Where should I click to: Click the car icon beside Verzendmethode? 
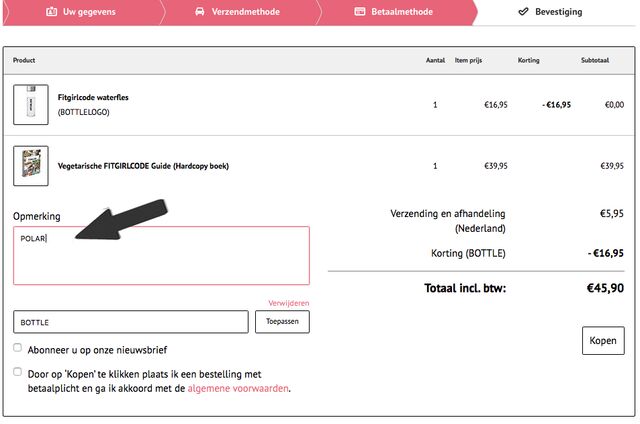click(200, 12)
